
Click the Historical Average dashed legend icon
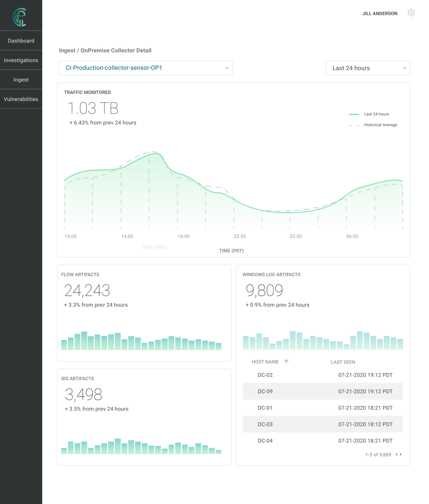(353, 125)
